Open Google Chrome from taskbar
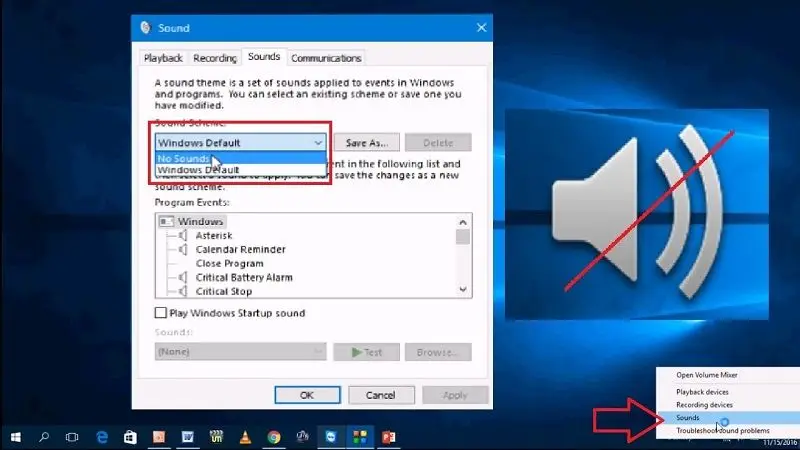800x450 pixels. 274,437
